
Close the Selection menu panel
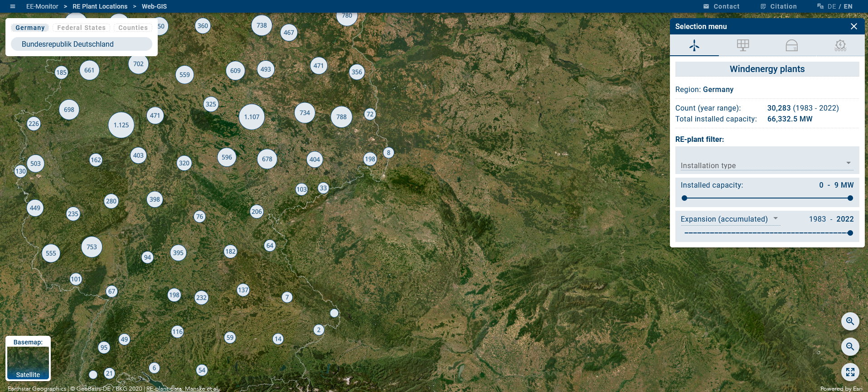tap(854, 26)
